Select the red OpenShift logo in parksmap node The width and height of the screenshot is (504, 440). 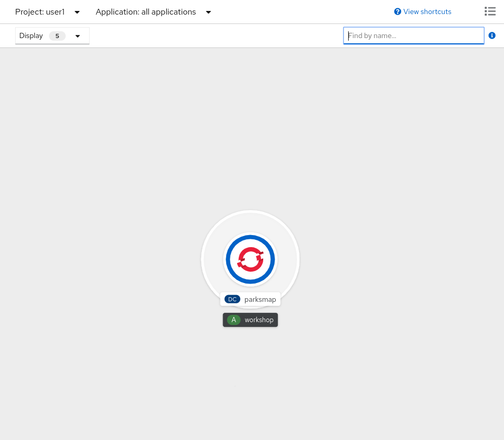pos(250,260)
